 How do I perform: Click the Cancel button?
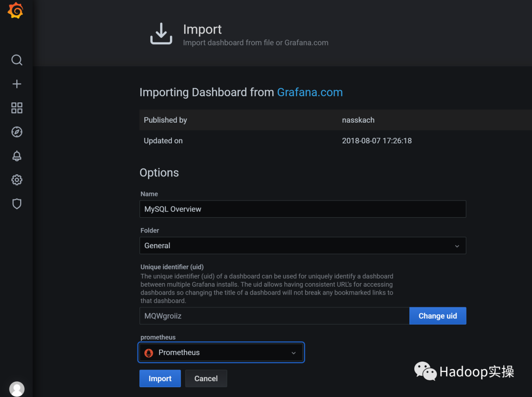(x=206, y=379)
